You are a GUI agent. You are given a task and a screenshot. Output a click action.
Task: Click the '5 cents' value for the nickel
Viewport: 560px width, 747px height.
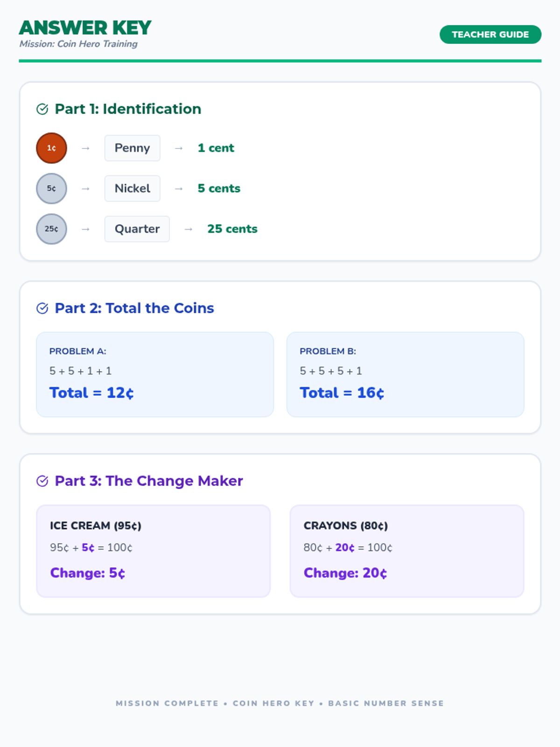point(219,189)
